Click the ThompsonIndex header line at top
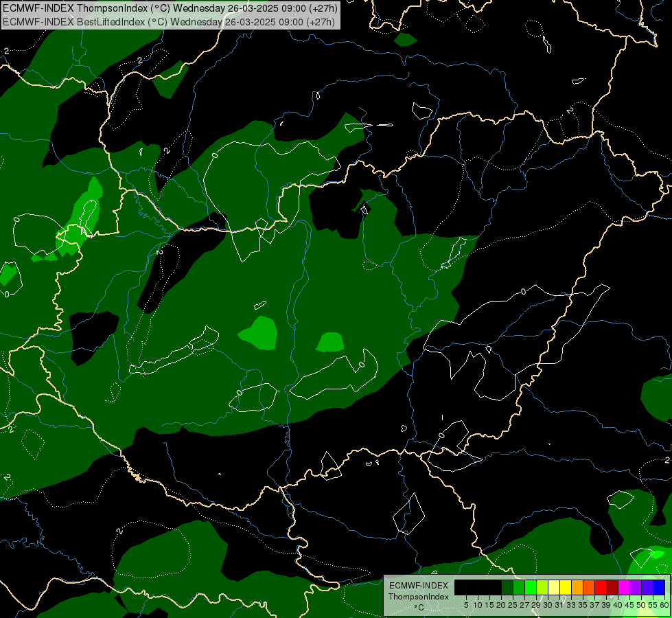 pyautogui.click(x=170, y=8)
